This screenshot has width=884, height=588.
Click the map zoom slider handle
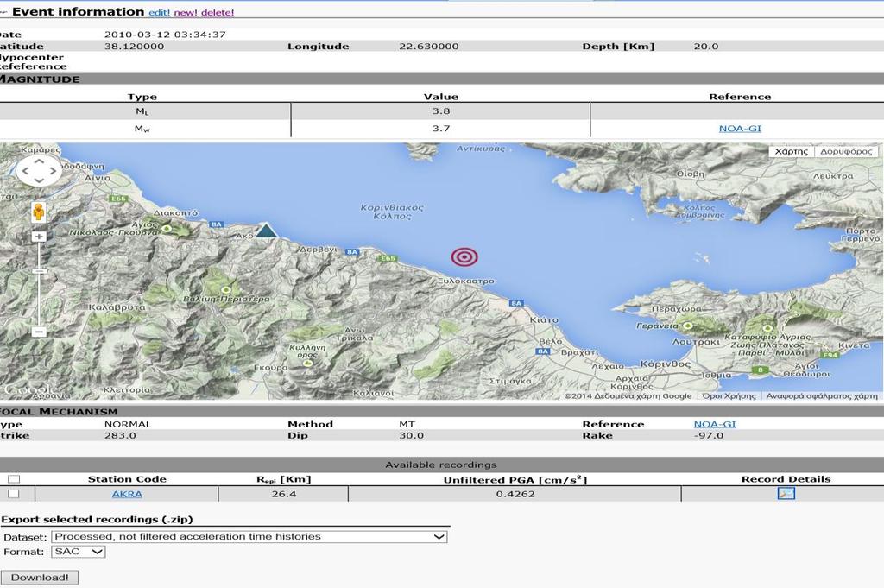(x=38, y=271)
